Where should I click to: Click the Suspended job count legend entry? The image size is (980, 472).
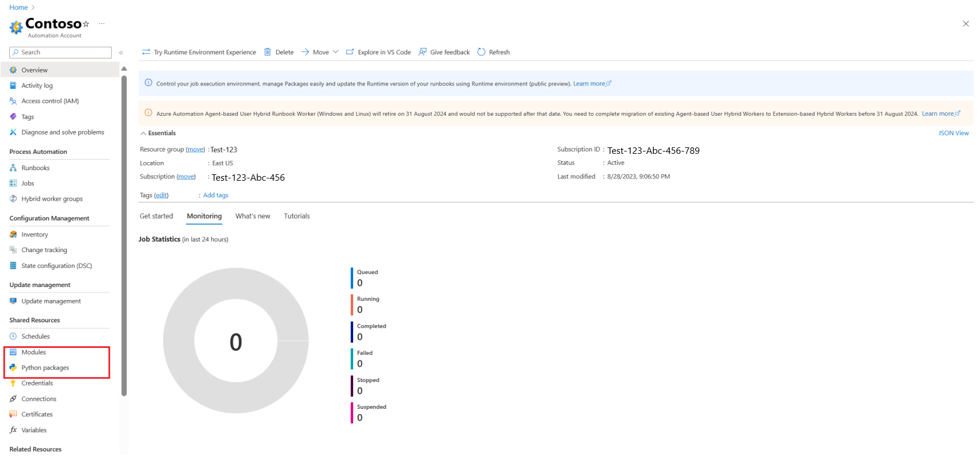370,413
